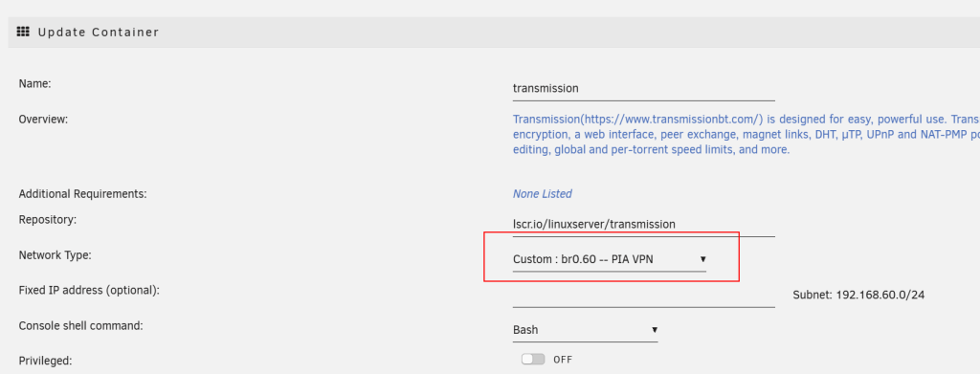The height and width of the screenshot is (374, 980).
Task: Click the Subnet 192.168.60.0/24 text
Action: tap(858, 295)
